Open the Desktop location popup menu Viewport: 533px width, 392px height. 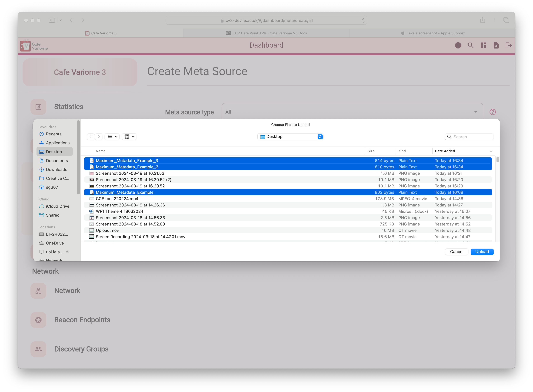click(290, 137)
